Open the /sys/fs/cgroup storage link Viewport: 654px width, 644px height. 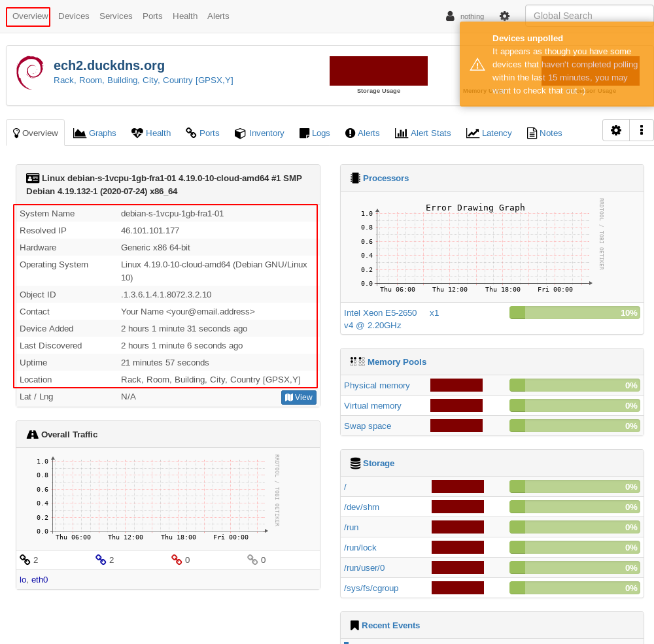371,588
